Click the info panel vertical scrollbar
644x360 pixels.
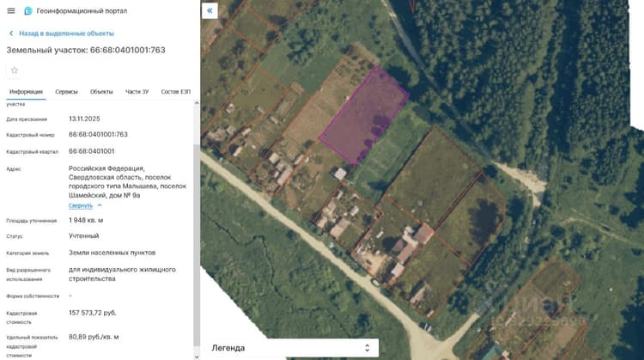coord(197,245)
